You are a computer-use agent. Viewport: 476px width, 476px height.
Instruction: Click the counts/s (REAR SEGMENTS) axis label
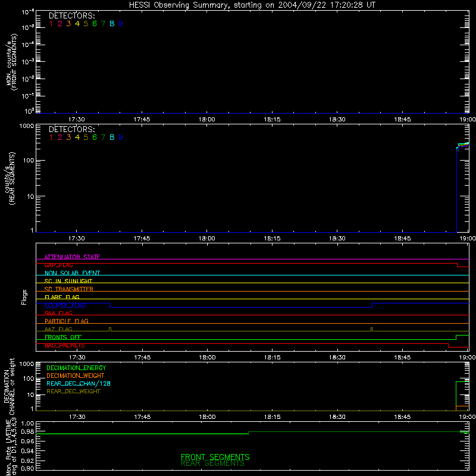click(10, 178)
